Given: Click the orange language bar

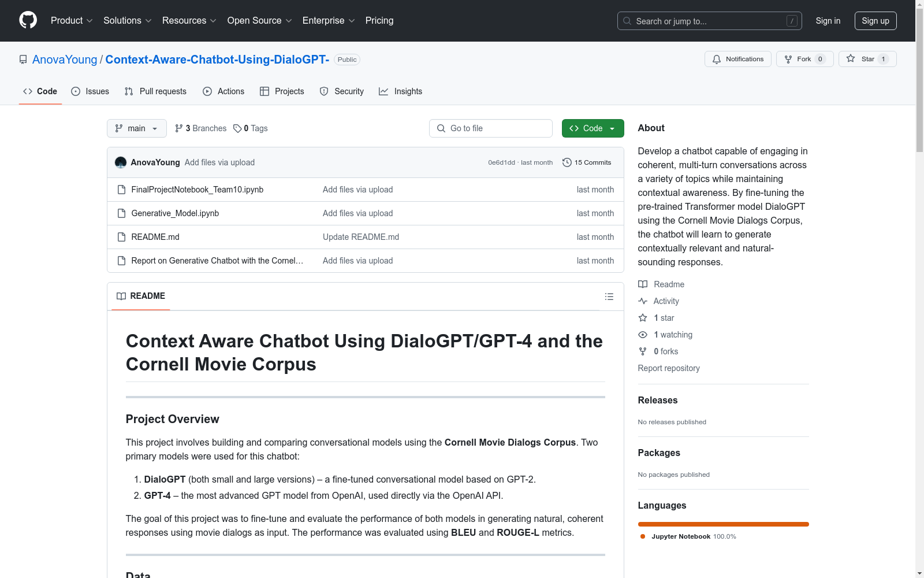Looking at the screenshot, I should pyautogui.click(x=724, y=524).
